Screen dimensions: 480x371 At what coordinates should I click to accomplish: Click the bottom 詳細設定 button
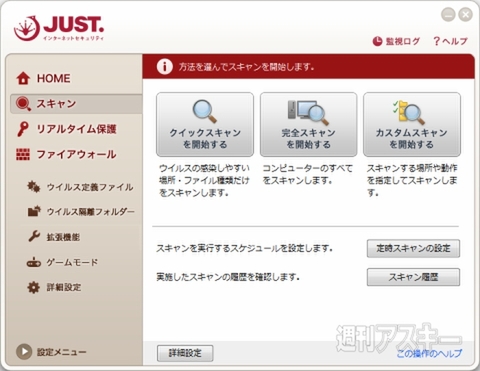coord(185,353)
